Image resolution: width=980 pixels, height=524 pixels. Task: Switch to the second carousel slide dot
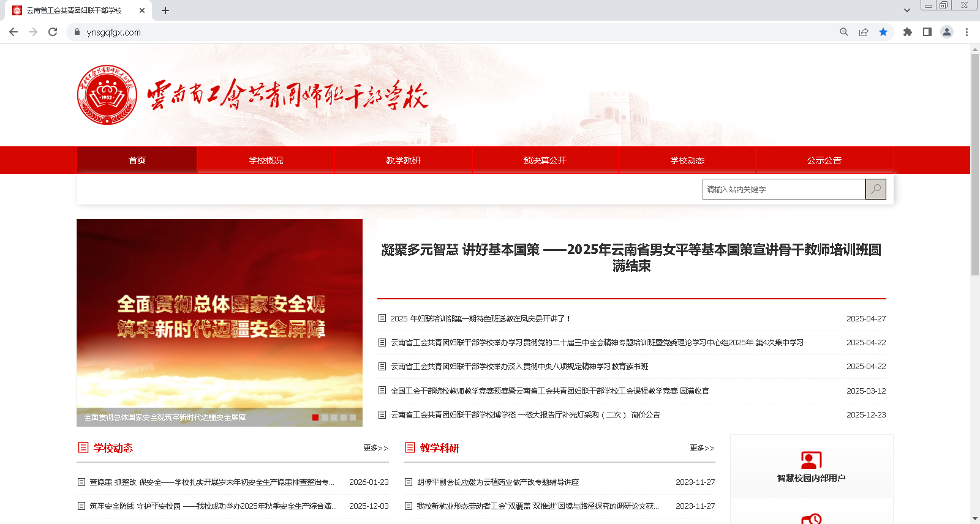[325, 417]
